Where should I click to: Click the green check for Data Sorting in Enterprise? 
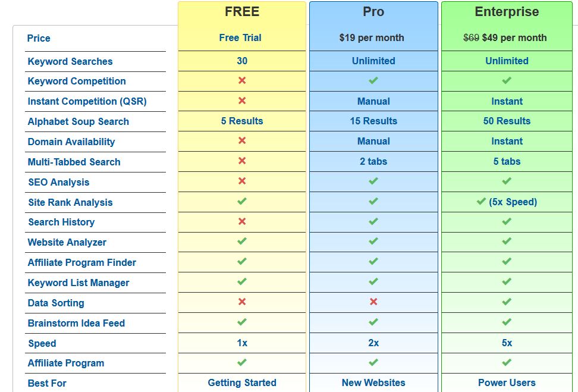click(507, 302)
